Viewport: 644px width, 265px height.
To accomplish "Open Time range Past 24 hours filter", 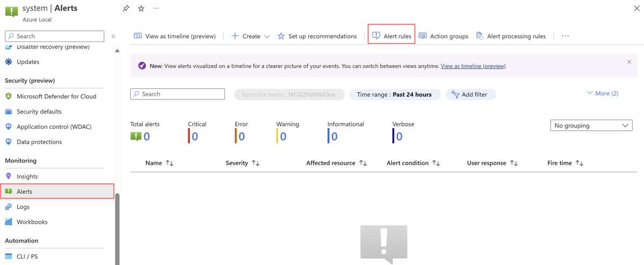I will coord(395,95).
